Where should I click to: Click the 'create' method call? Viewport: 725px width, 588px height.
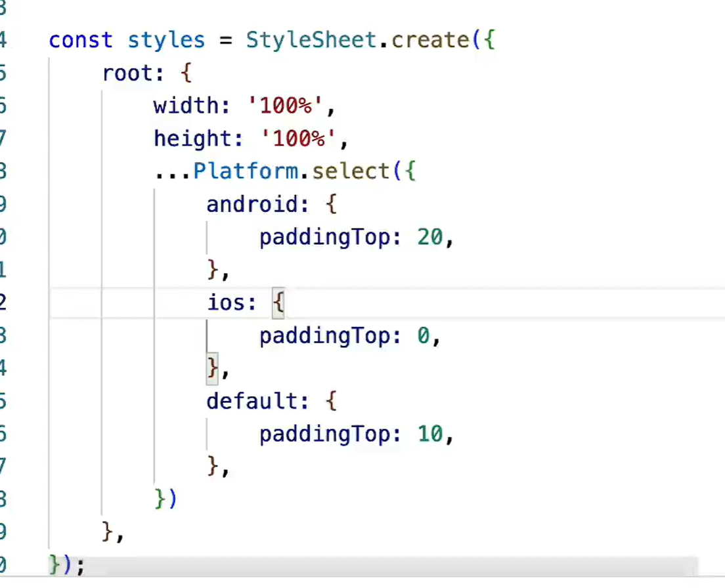tap(431, 40)
